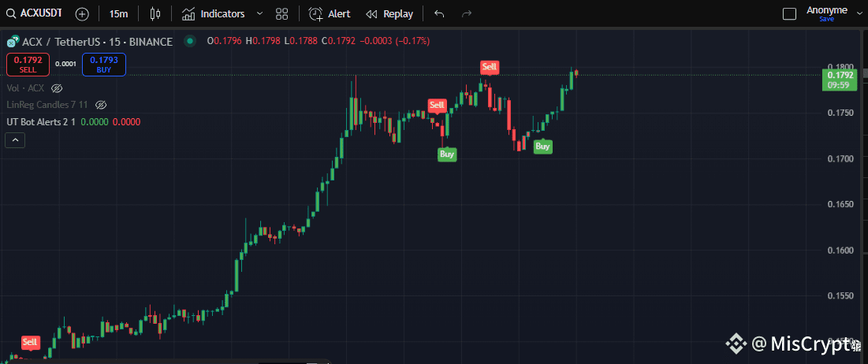Click the green current price label 0.1792
The height and width of the screenshot is (364, 868).
pos(840,80)
